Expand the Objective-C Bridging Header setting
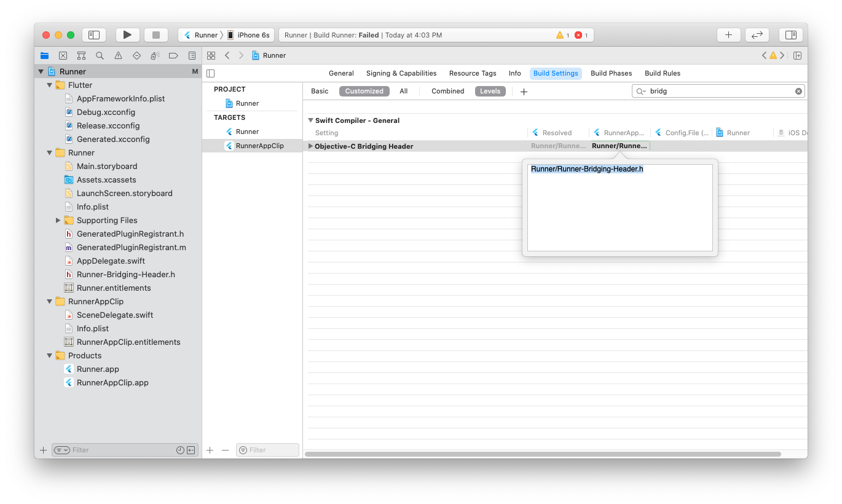 310,146
